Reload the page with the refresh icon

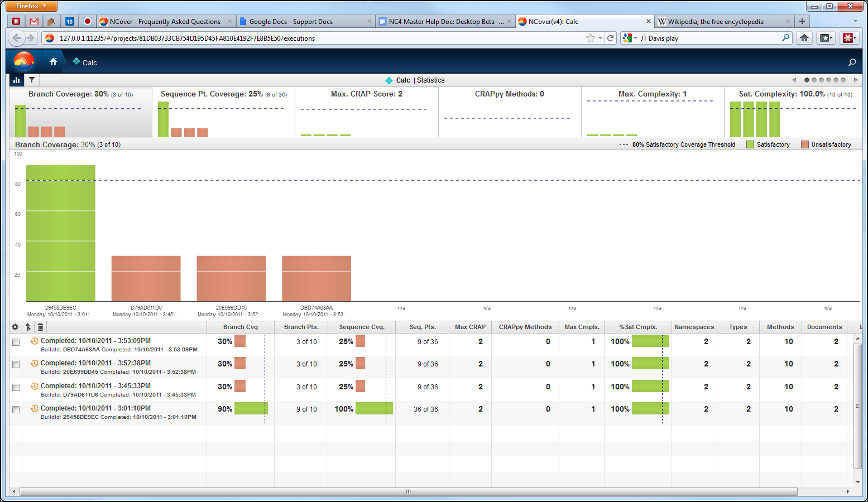coord(611,38)
